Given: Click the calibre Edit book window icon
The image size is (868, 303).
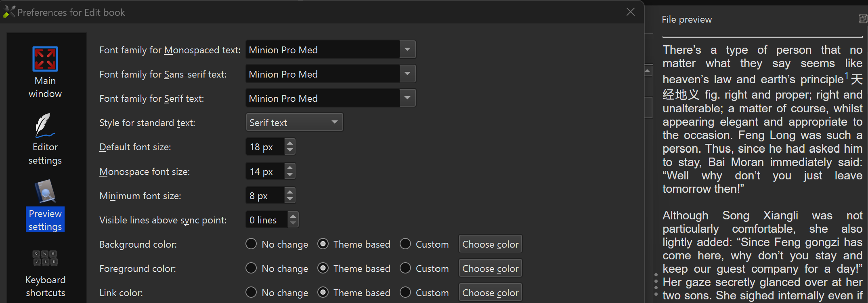Looking at the screenshot, I should click(9, 12).
